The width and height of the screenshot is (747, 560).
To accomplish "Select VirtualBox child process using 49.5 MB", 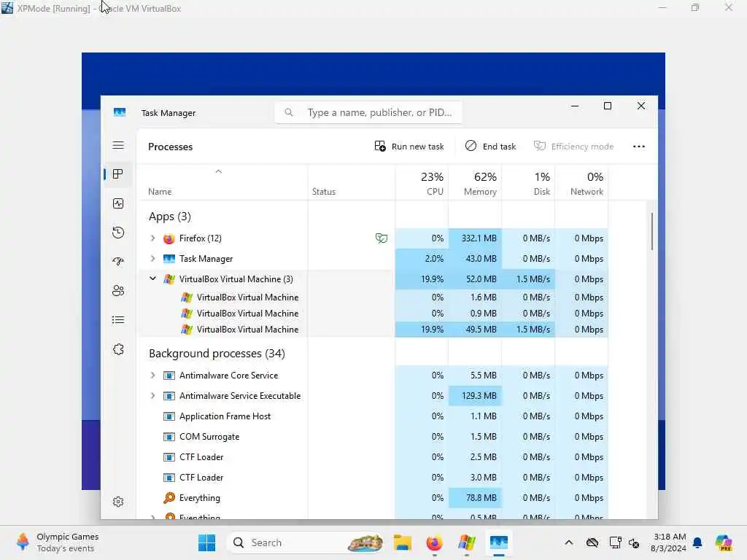I will (x=373, y=330).
